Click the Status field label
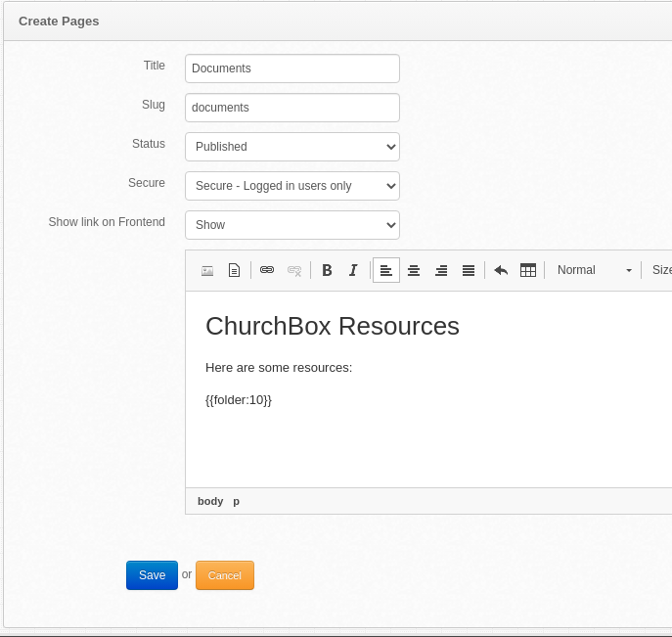The height and width of the screenshot is (637, 672). 149,144
